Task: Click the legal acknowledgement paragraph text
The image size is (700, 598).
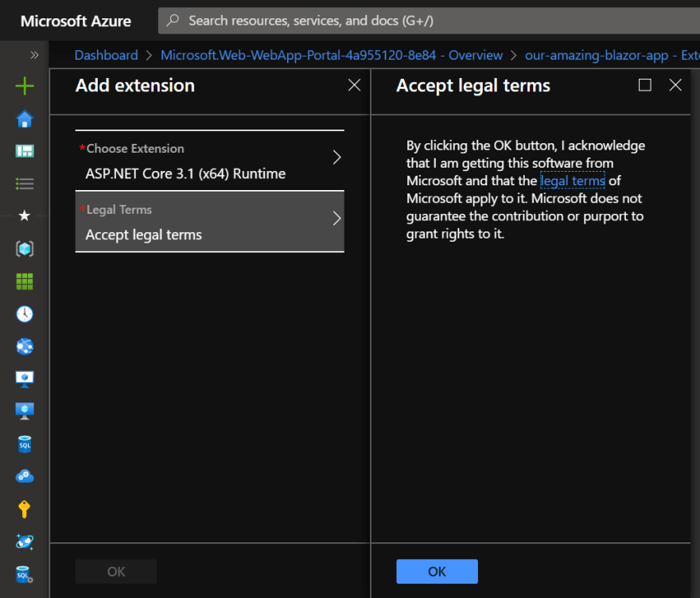Action: coord(526,189)
